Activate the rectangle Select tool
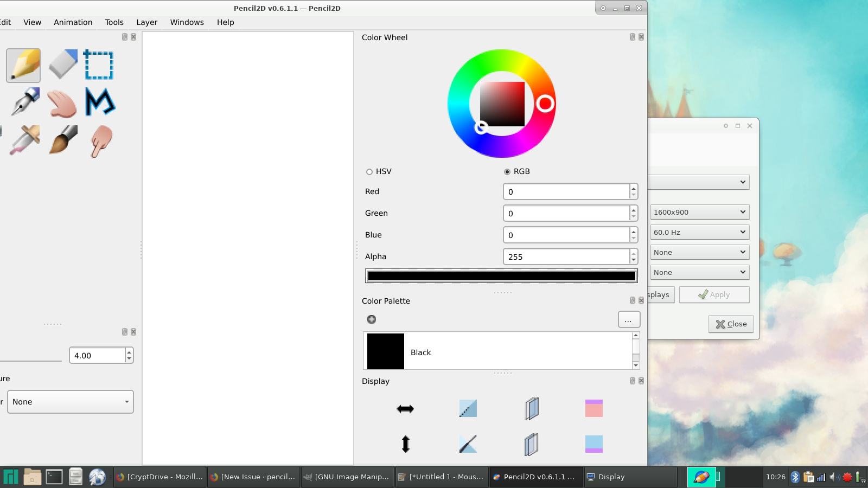Image resolution: width=868 pixels, height=488 pixels. point(99,65)
